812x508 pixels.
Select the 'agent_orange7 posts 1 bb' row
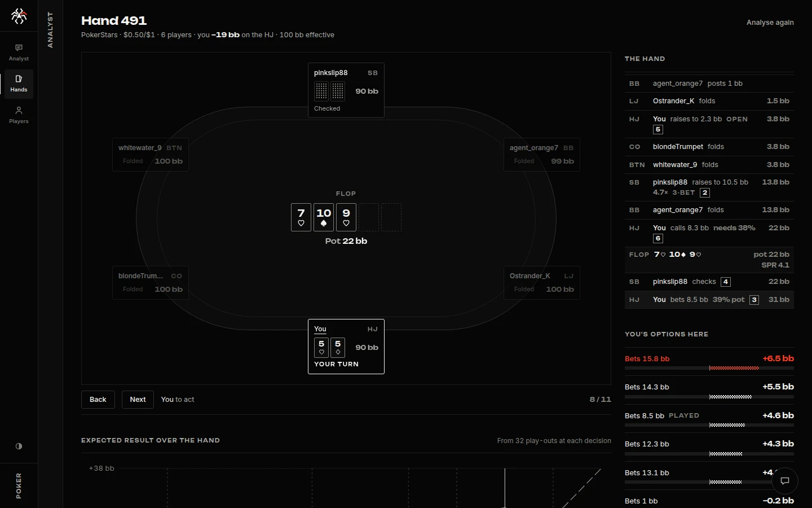tap(709, 84)
